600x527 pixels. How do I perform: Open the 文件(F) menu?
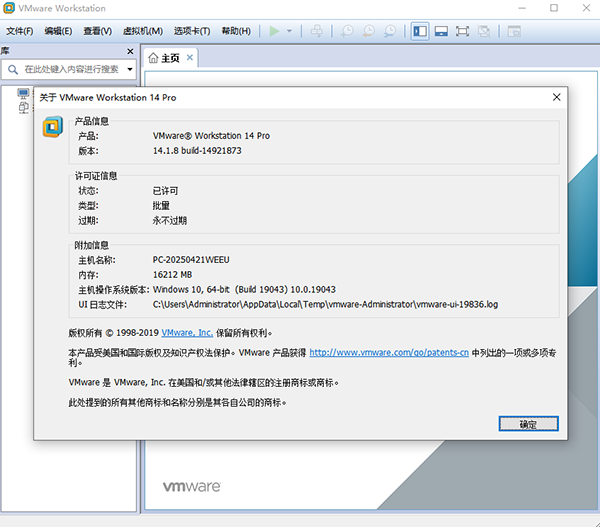click(x=20, y=31)
